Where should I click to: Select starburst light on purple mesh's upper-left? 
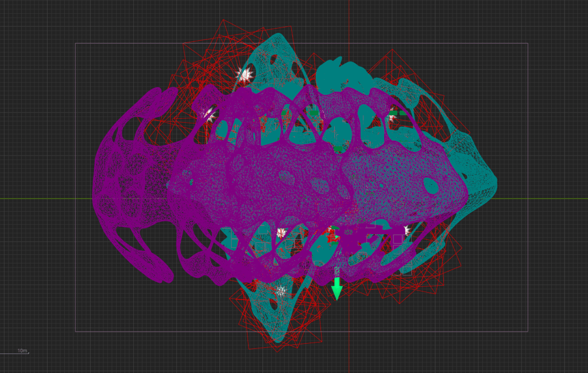coord(210,115)
